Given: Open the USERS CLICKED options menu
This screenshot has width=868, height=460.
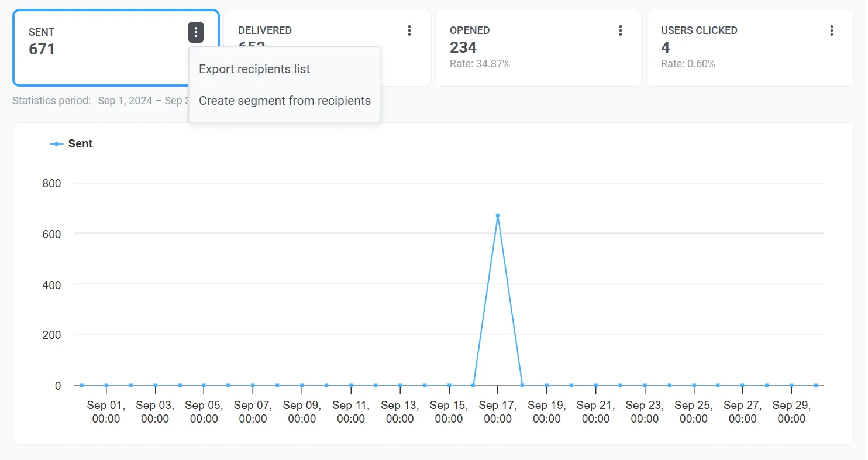Looking at the screenshot, I should click(x=831, y=30).
